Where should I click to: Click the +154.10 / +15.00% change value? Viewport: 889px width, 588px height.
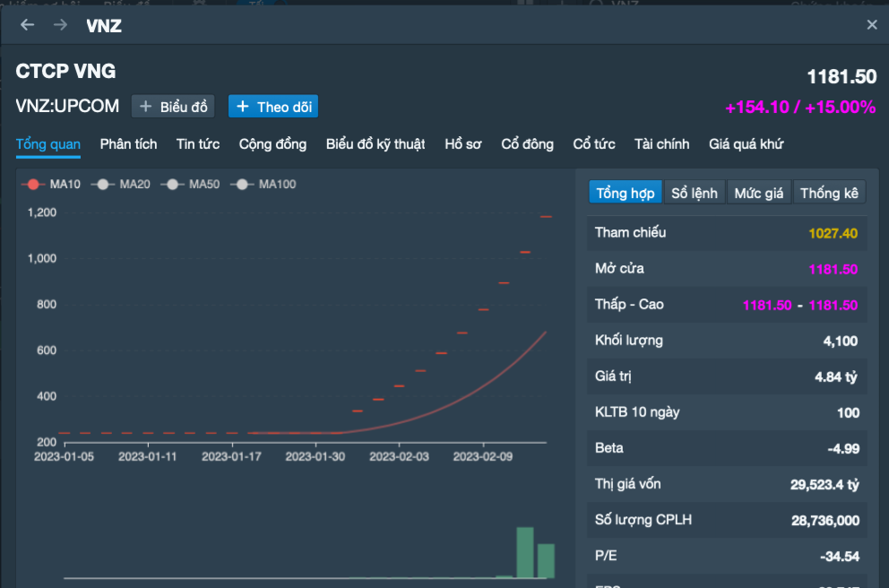800,107
